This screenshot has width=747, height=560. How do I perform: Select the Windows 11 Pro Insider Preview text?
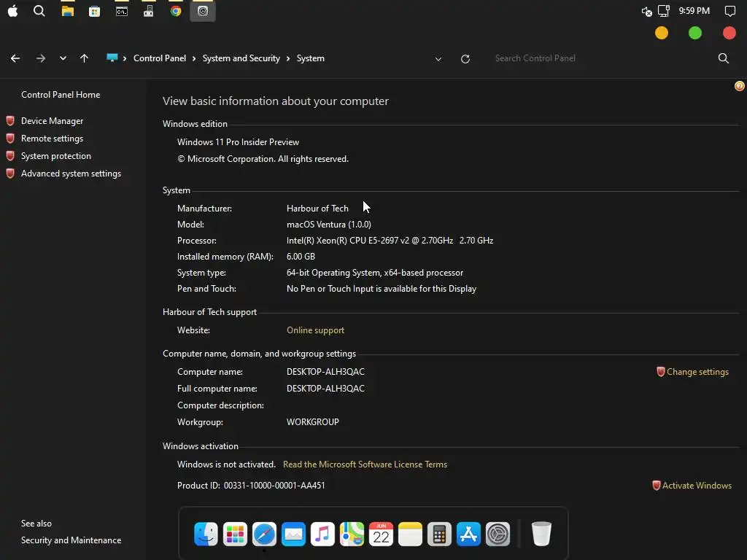coord(239,142)
